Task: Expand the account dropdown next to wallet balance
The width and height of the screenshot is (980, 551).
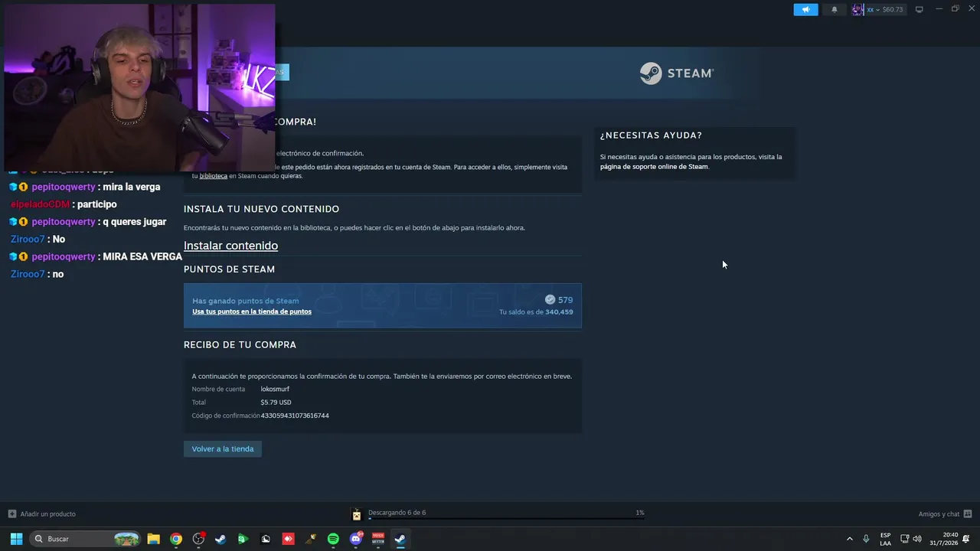Action: tap(877, 10)
